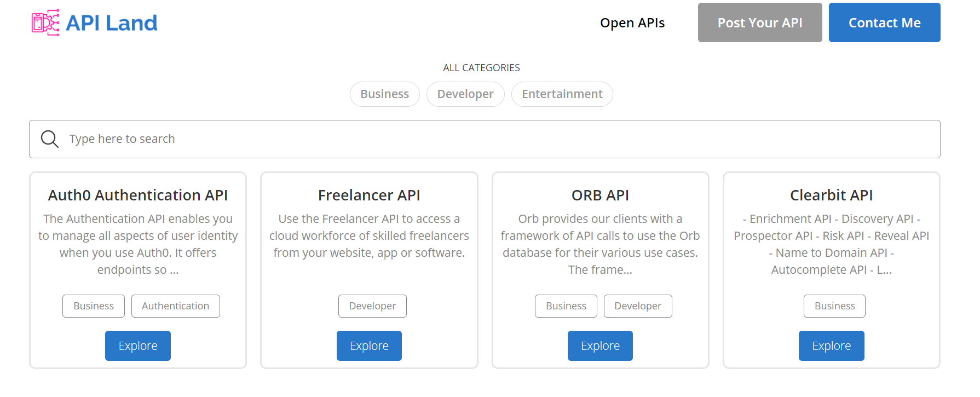The height and width of the screenshot is (397, 980).
Task: Select Developer tag on Freelancer API card
Action: 372,306
